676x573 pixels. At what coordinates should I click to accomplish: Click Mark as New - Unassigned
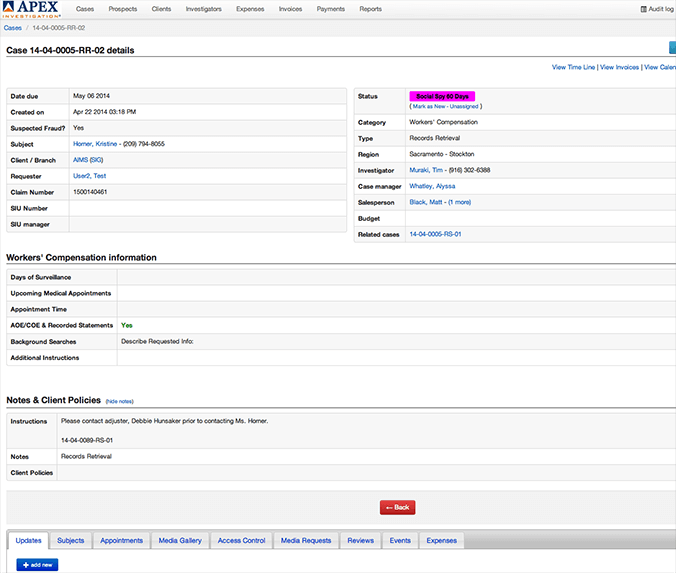coord(442,105)
